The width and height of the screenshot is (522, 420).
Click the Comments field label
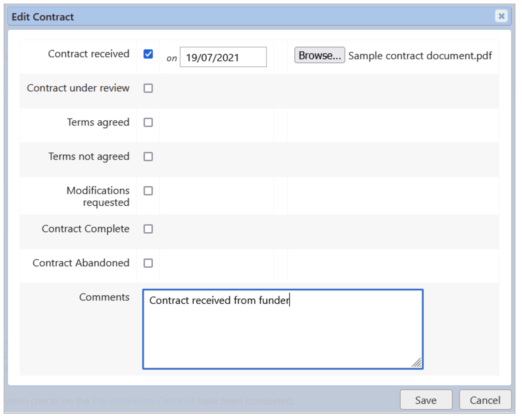click(104, 297)
